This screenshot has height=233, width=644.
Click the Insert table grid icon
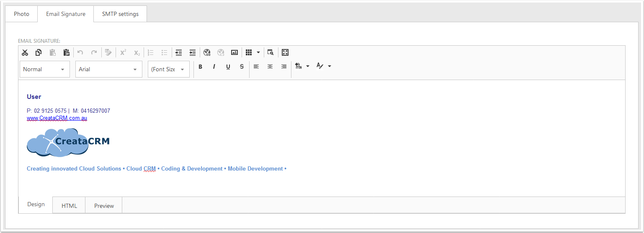(x=249, y=52)
